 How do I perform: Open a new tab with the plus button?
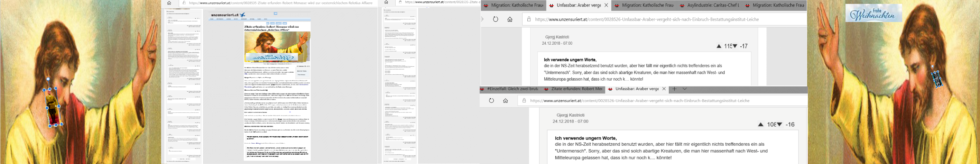[x=674, y=89]
